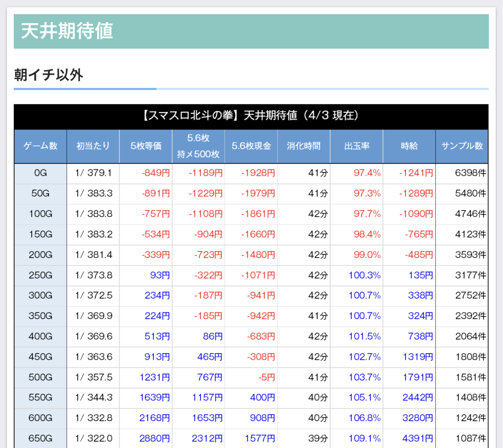Select the 200G row label
Image resolution: width=503 pixels, height=448 pixels.
point(41,255)
